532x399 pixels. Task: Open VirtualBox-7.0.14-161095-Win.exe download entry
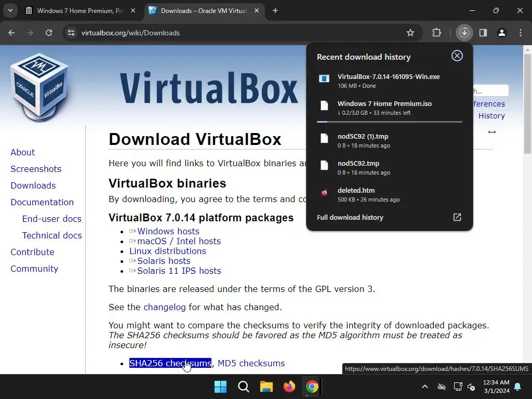coord(390,81)
